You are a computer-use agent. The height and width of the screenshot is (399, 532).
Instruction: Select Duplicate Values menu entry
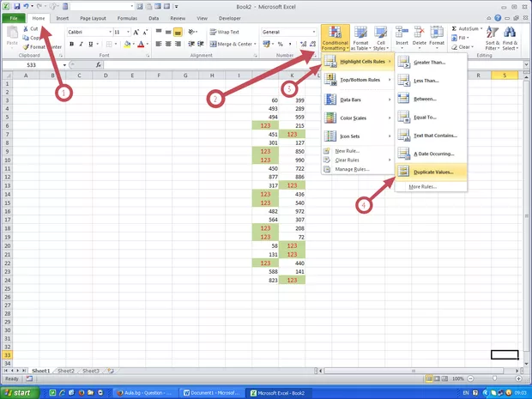432,172
